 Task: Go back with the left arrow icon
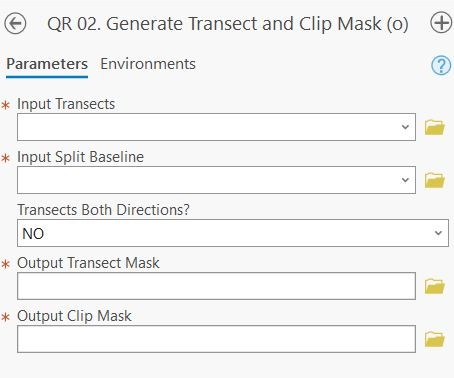click(x=15, y=24)
